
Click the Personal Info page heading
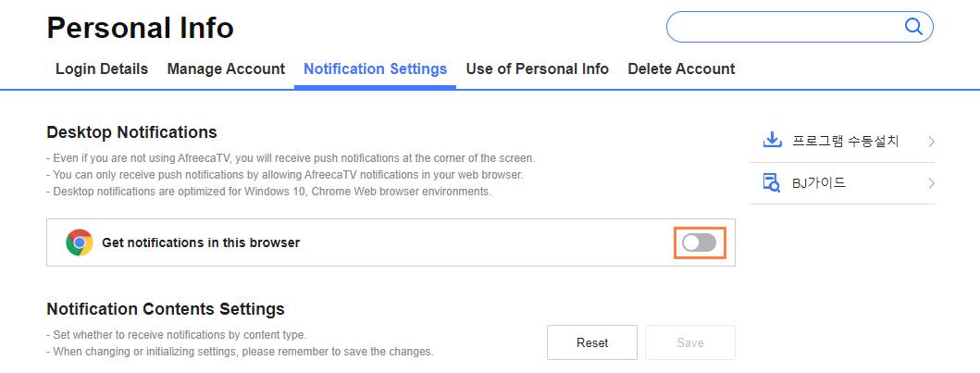click(140, 28)
